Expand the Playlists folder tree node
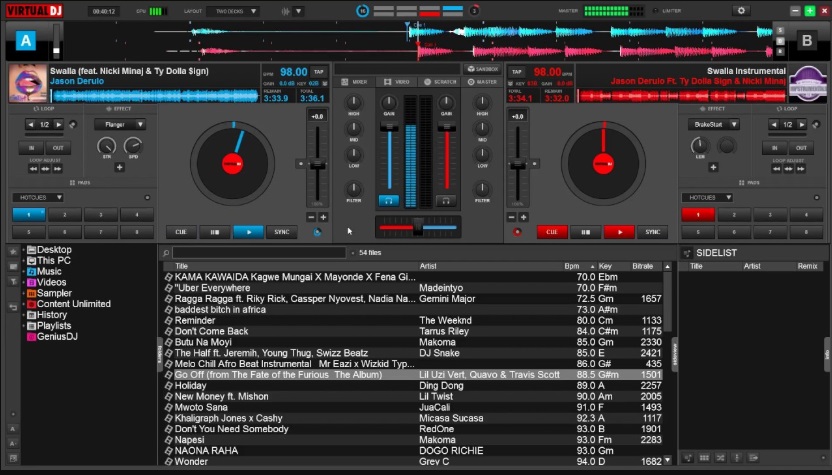The image size is (832, 475). [23, 326]
